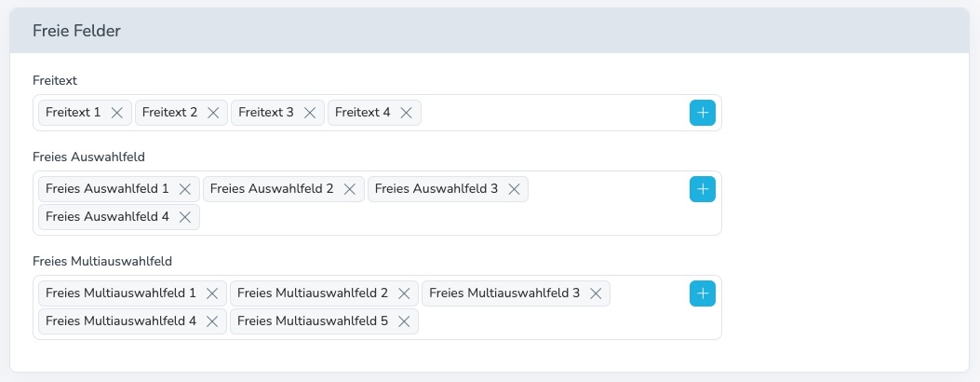The image size is (980, 382).
Task: Select the Freitext 1 tag label
Action: click(x=73, y=113)
